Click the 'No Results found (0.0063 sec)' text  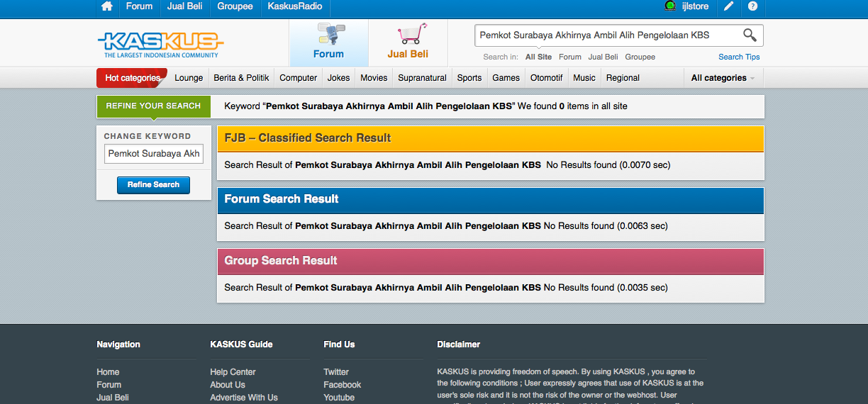coord(606,226)
